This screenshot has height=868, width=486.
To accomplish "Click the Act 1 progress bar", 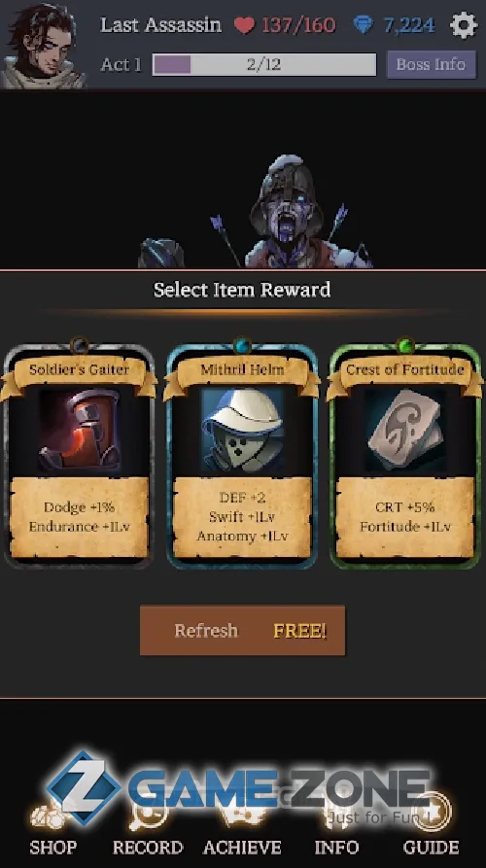I will 264,65.
